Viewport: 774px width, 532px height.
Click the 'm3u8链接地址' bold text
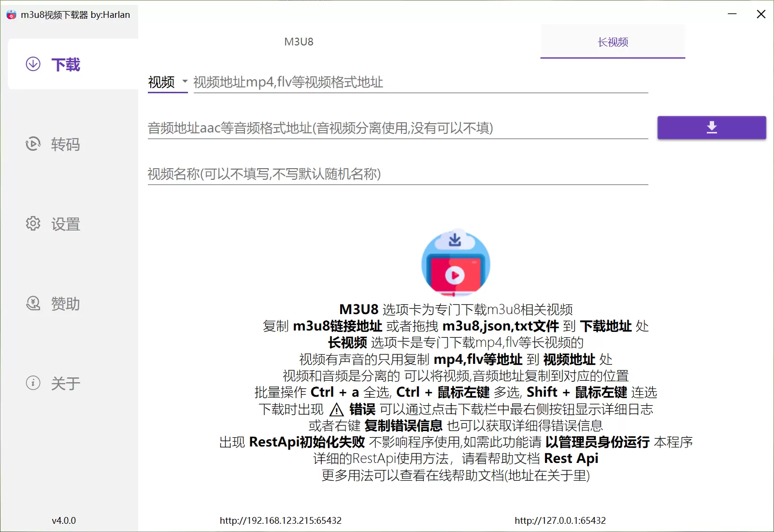coord(338,326)
